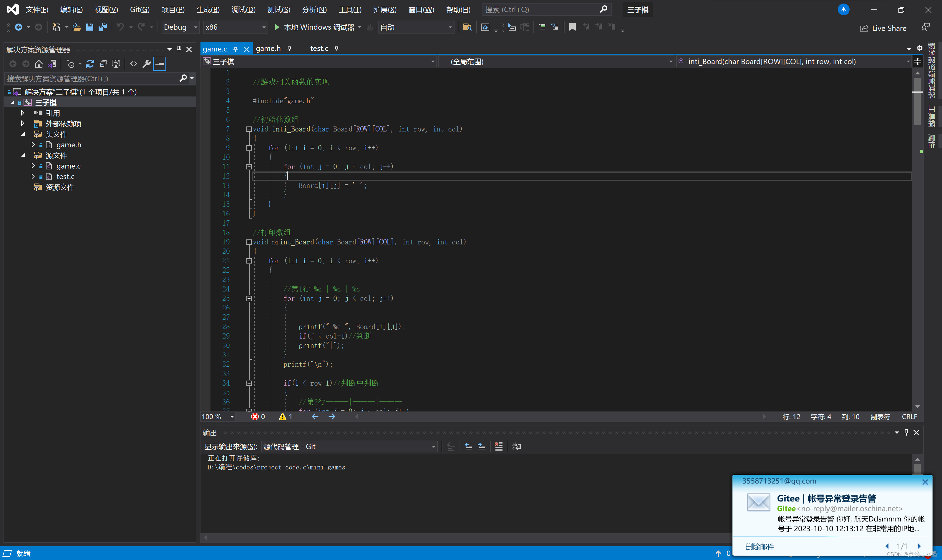942x560 pixels.
Task: Select test.c in Solution Explorer
Action: 65,176
